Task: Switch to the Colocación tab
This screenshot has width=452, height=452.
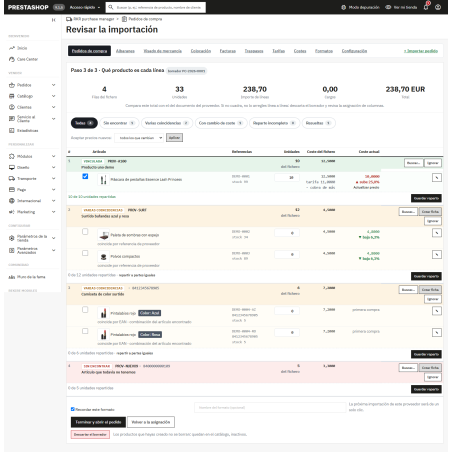Action: pos(201,51)
